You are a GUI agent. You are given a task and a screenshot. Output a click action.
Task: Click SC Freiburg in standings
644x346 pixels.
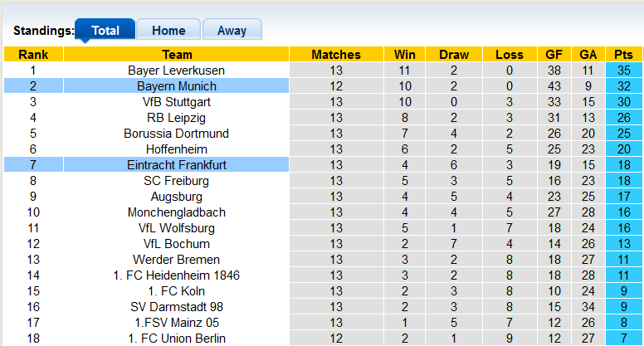[x=177, y=181]
